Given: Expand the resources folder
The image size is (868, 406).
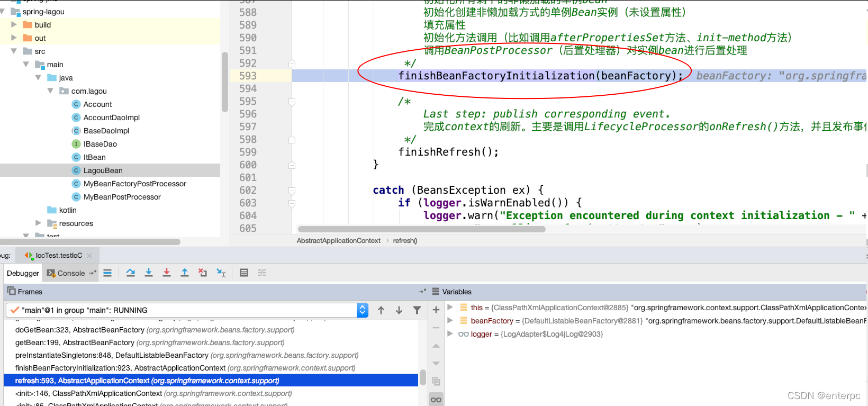Looking at the screenshot, I should coord(38,223).
